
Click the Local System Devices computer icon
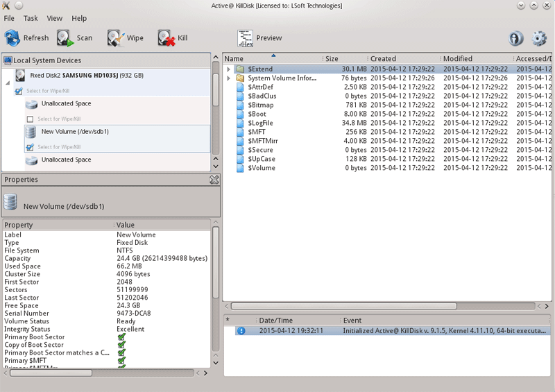click(8, 60)
